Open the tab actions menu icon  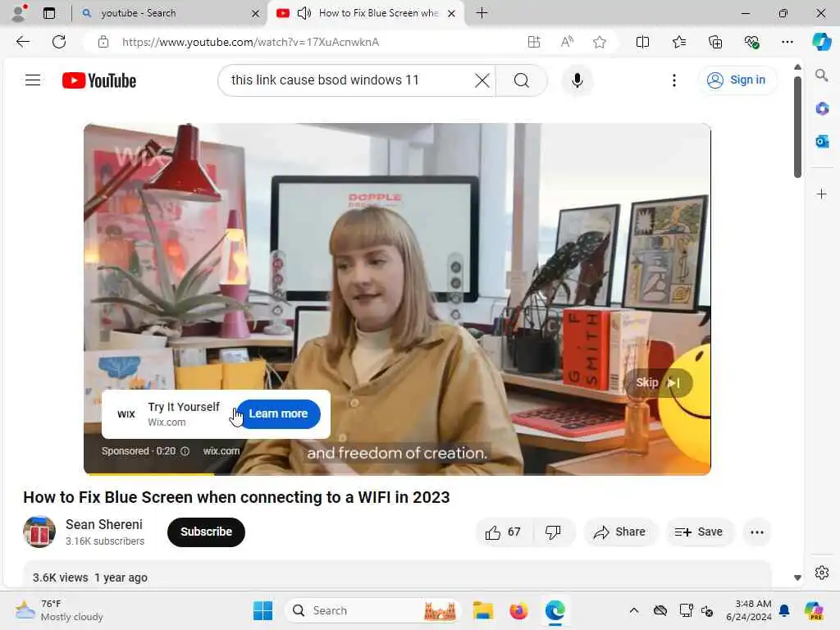49,13
